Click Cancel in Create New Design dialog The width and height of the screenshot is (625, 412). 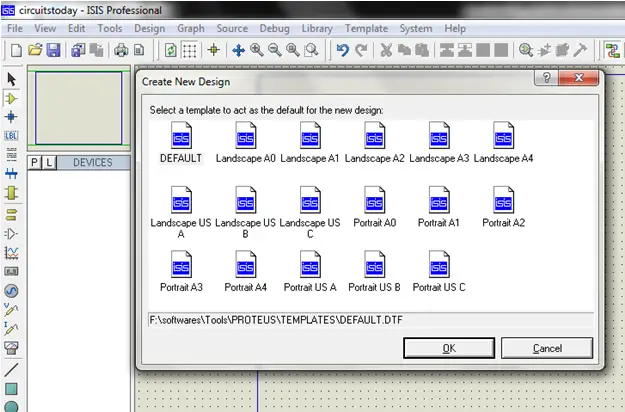pyautogui.click(x=547, y=348)
